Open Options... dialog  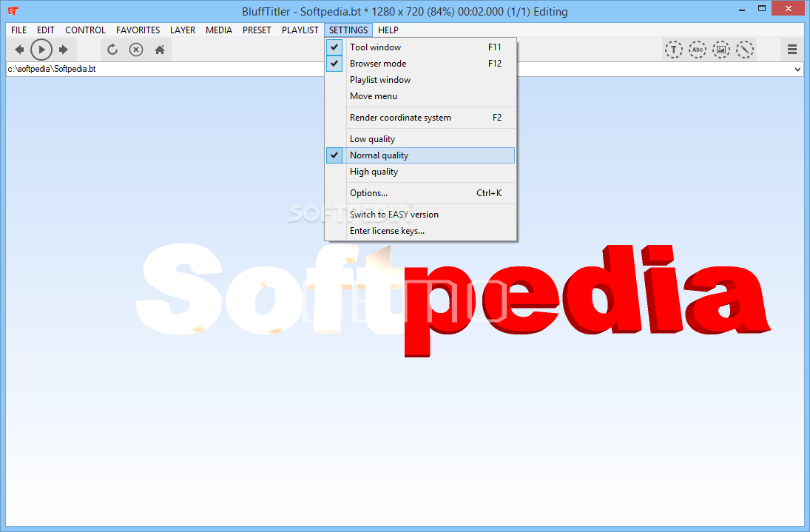(420, 193)
